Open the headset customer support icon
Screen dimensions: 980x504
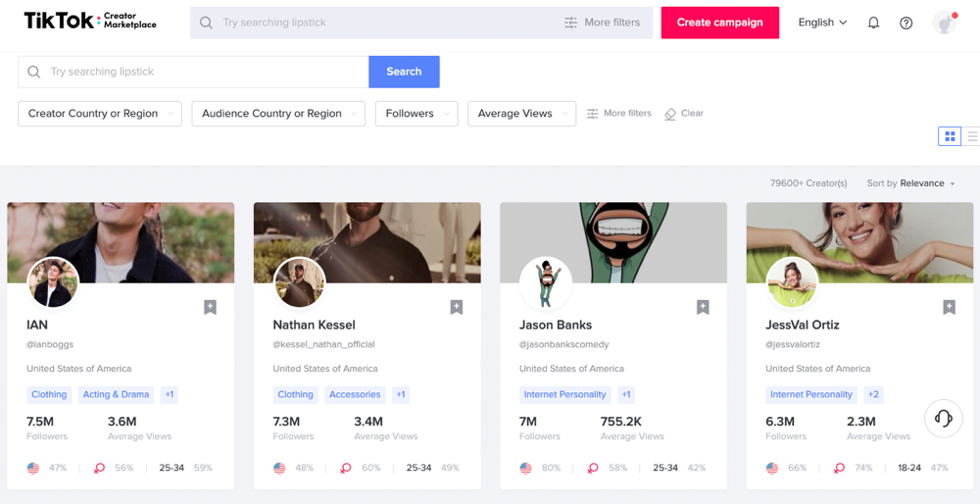tap(943, 418)
